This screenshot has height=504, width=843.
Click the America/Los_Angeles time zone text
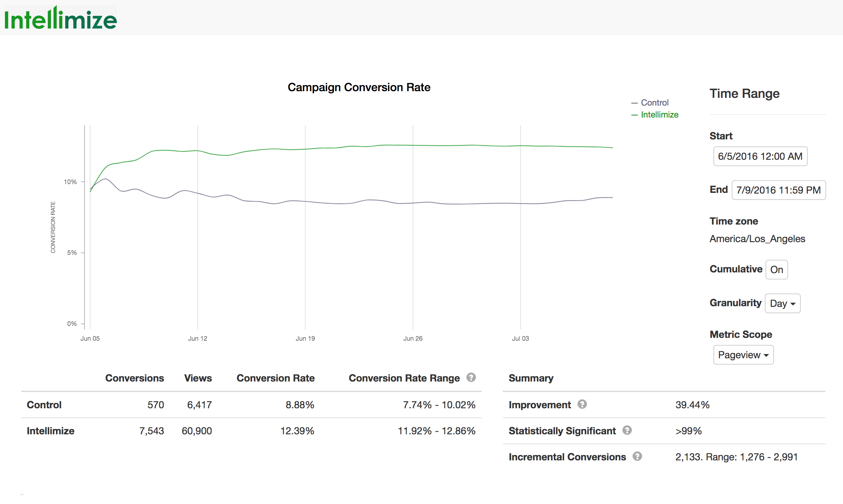coord(757,239)
